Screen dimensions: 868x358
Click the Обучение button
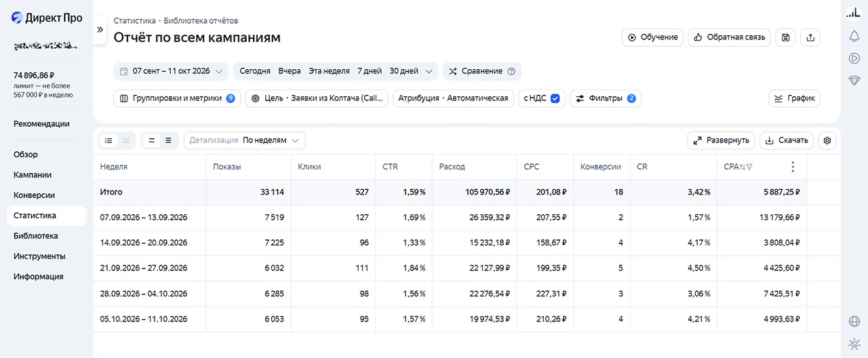652,38
